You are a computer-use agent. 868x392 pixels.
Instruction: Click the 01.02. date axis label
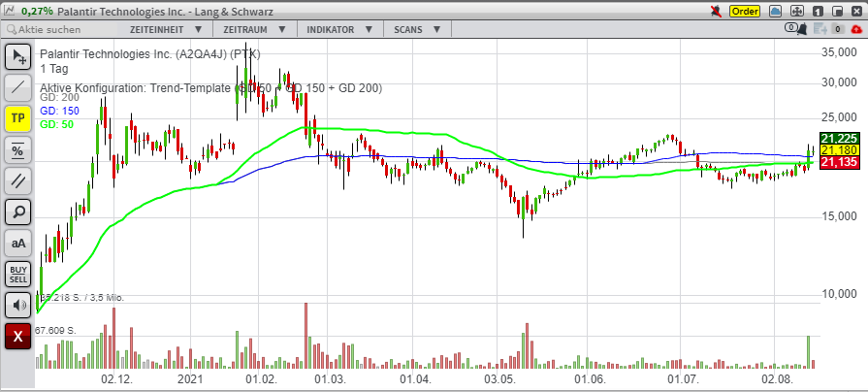[261, 379]
